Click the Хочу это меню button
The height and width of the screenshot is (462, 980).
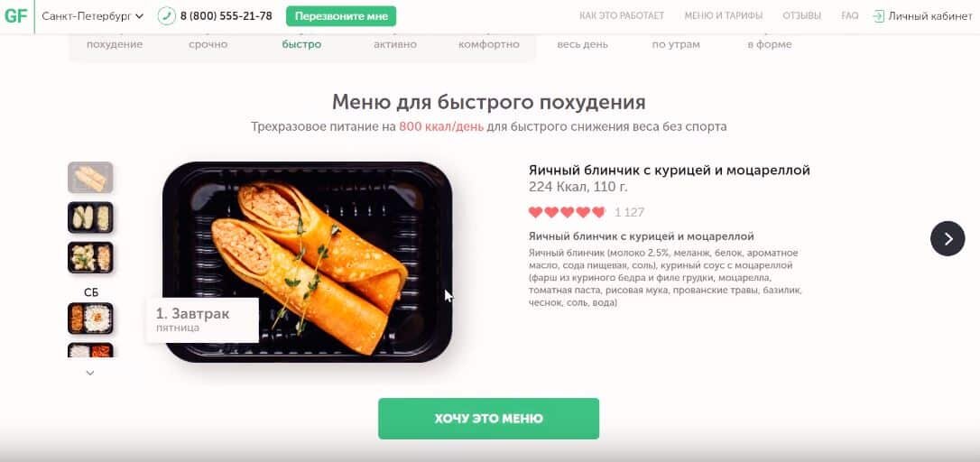pyautogui.click(x=489, y=419)
